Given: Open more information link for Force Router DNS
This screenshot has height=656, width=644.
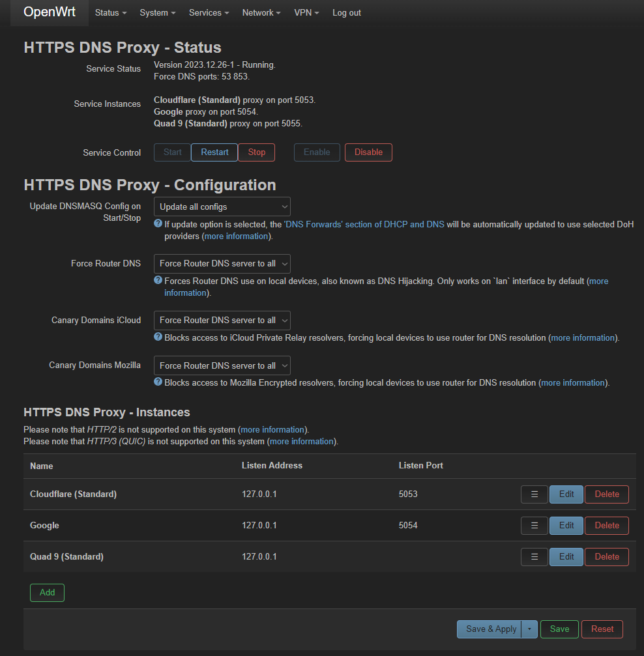Looking at the screenshot, I should tap(599, 281).
